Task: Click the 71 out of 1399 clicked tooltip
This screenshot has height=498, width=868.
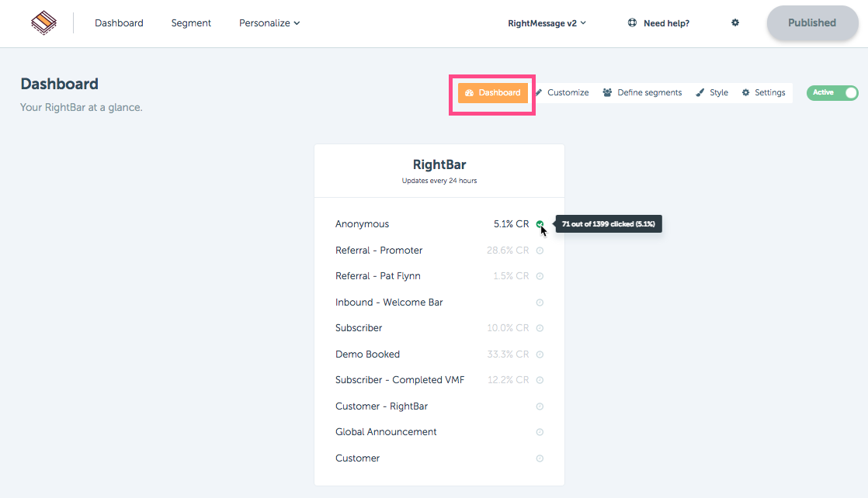Action: 609,224
